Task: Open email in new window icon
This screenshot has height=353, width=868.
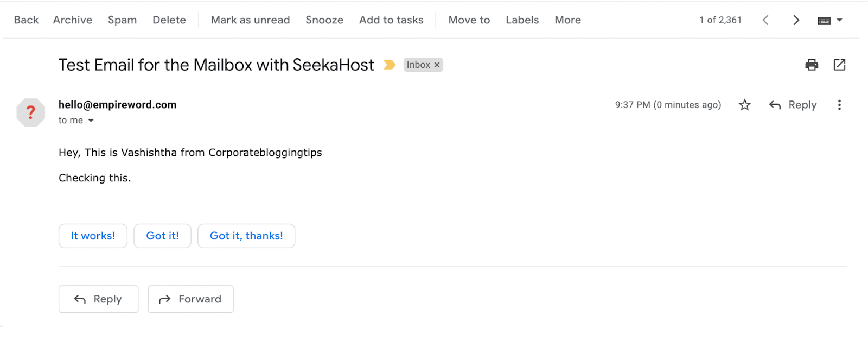Action: tap(839, 65)
